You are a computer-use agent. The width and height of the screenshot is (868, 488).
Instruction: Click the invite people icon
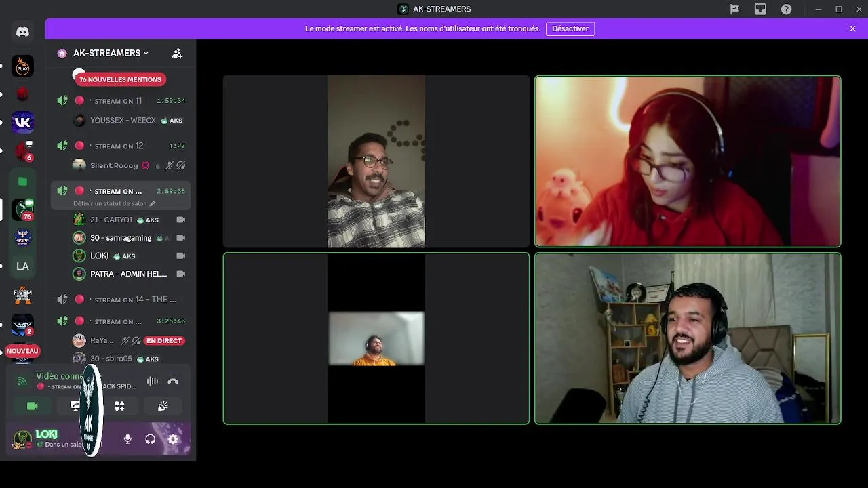[x=177, y=53]
